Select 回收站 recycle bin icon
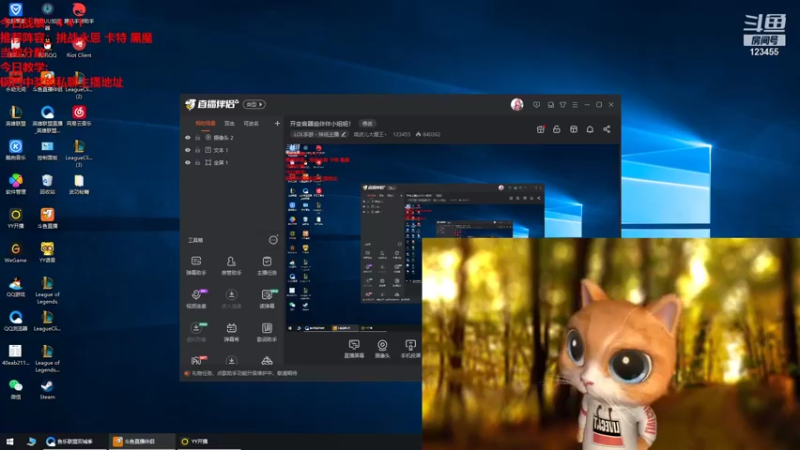Image resolution: width=800 pixels, height=450 pixels. [47, 184]
